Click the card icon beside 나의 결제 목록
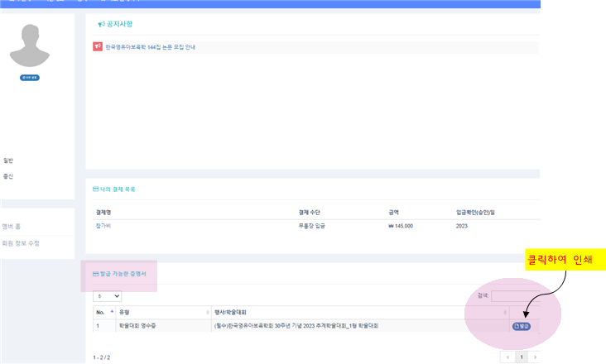The height and width of the screenshot is (364, 606). tap(95, 189)
